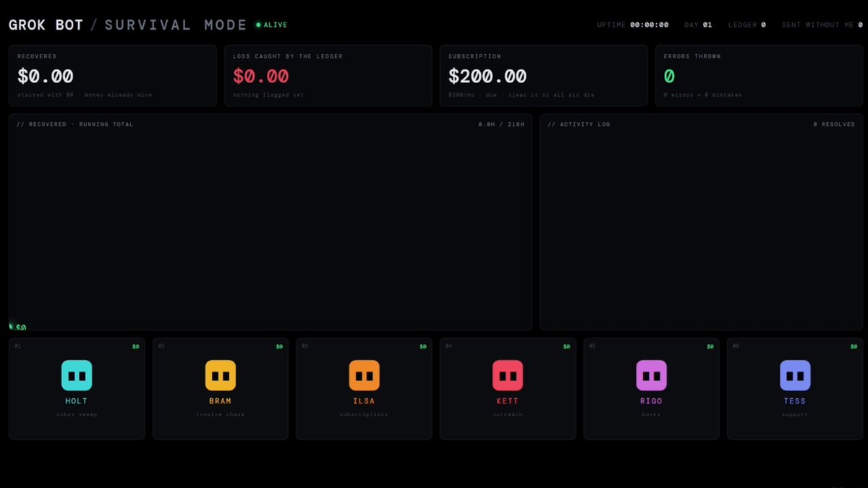Click the HOLT name label
This screenshot has height=488, width=868.
coord(77,401)
